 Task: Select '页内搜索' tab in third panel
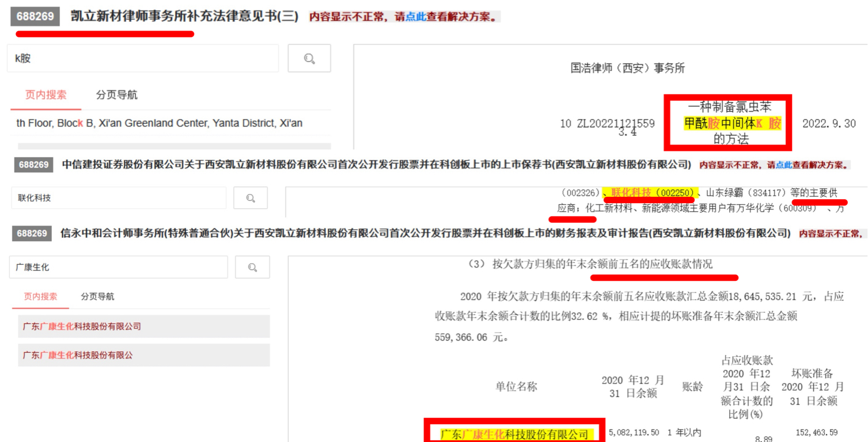click(x=40, y=296)
